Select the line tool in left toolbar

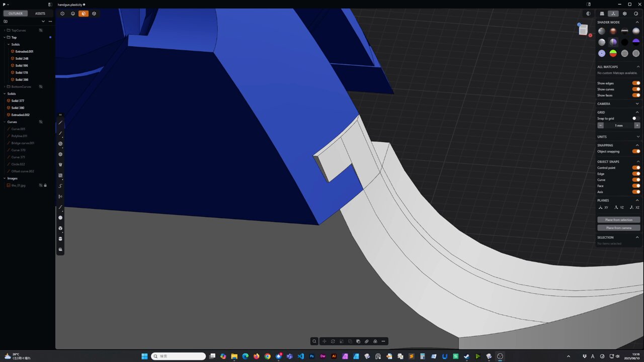point(60,123)
